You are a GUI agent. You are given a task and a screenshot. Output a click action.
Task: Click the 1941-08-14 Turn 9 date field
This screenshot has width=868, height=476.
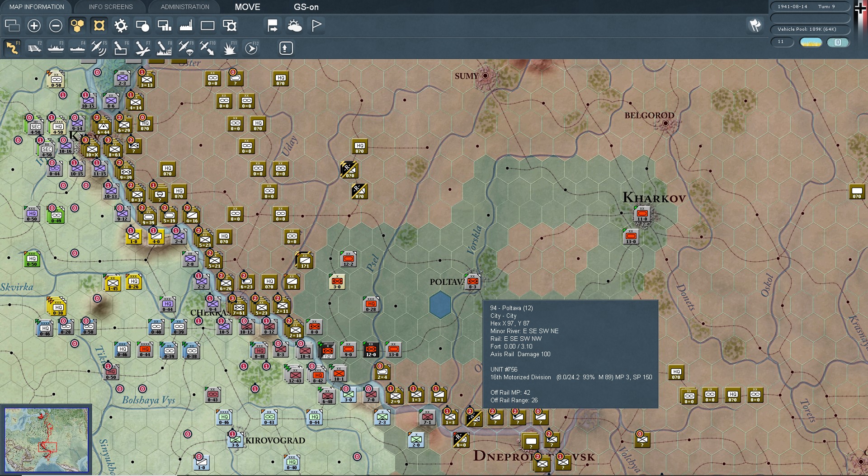810,7
